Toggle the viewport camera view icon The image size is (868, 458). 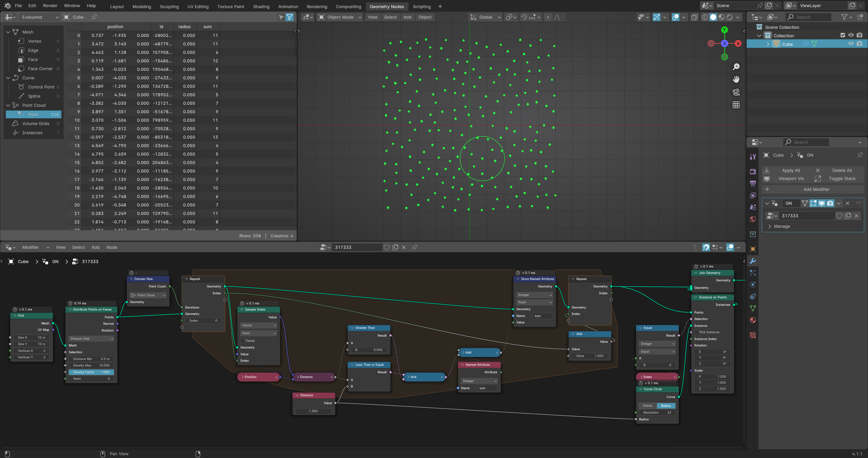736,92
